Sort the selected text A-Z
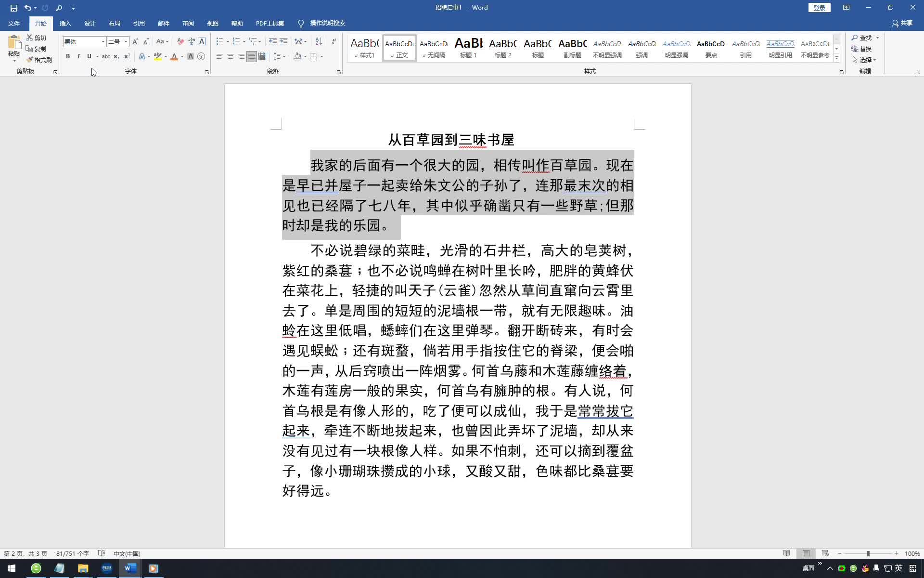 click(x=319, y=41)
